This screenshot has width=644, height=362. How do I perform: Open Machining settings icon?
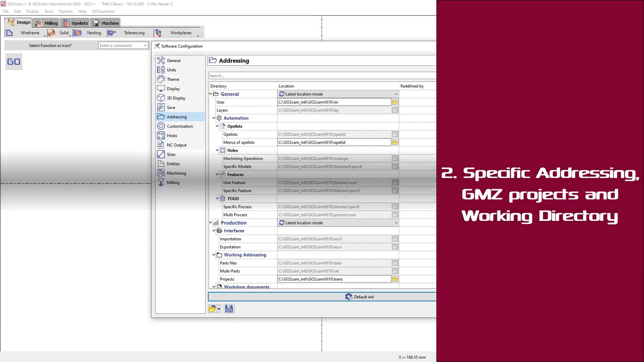click(x=161, y=173)
